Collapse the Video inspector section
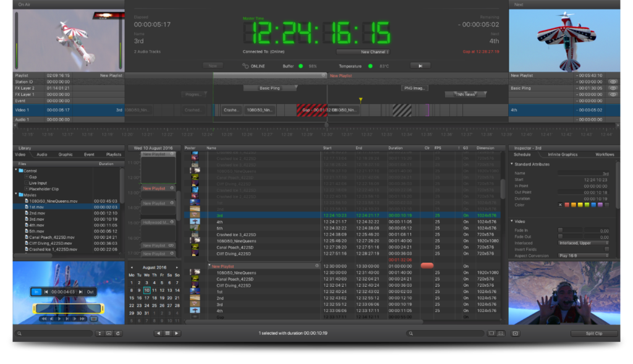Image resolution: width=633 pixels, height=364 pixels. tap(512, 221)
